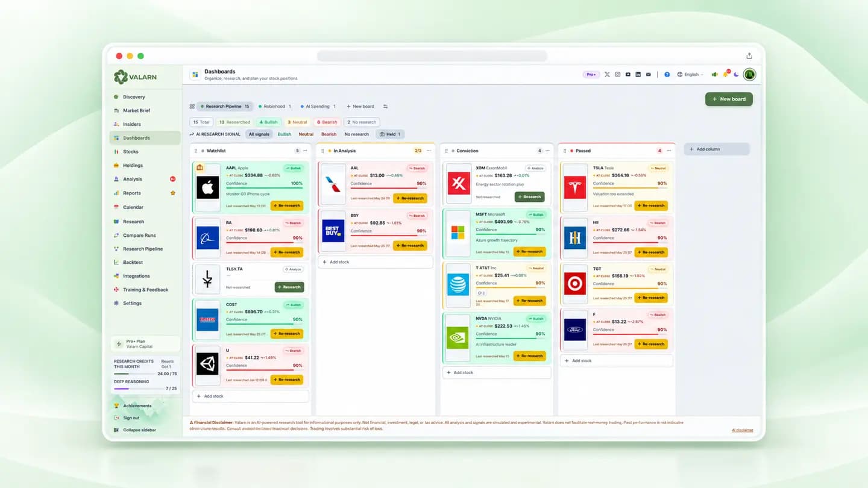Viewport: 868px width, 488px height.
Task: Open the board settings sliders icon
Action: (386, 107)
